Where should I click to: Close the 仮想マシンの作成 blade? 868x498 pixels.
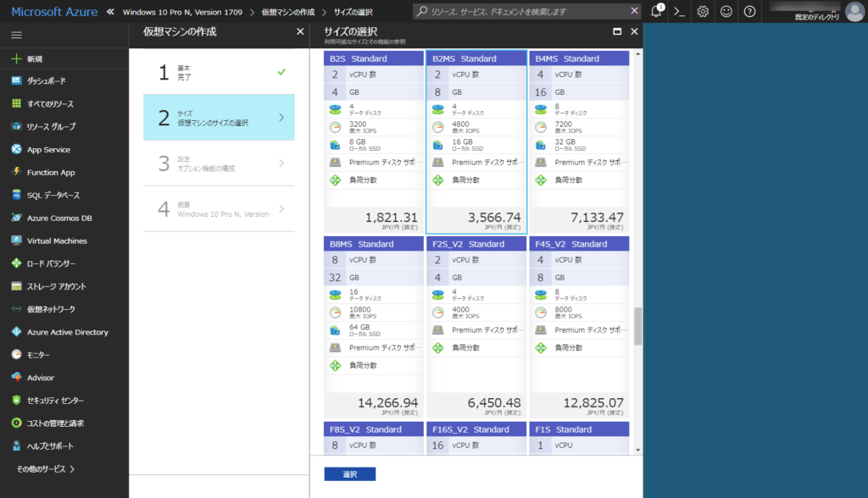pos(300,31)
